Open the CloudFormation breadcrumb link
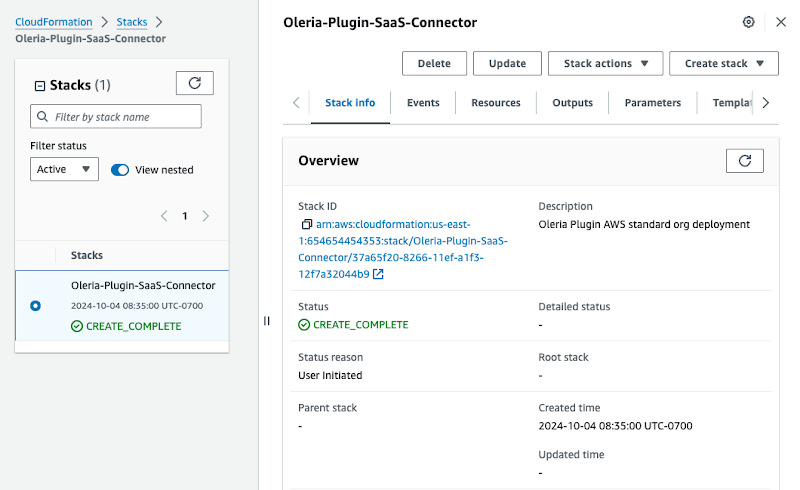The image size is (800, 490). (x=54, y=22)
